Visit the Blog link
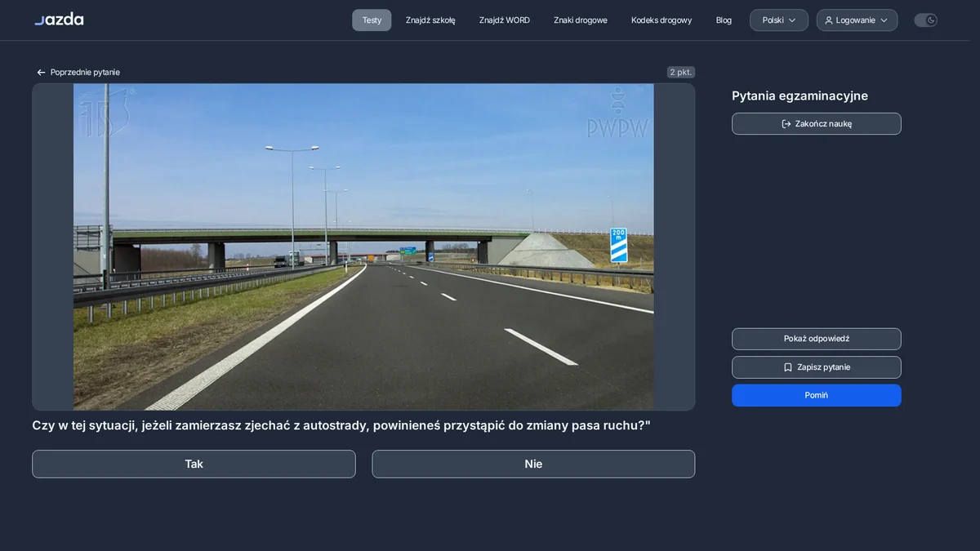The width and height of the screenshot is (980, 551). pyautogui.click(x=724, y=20)
